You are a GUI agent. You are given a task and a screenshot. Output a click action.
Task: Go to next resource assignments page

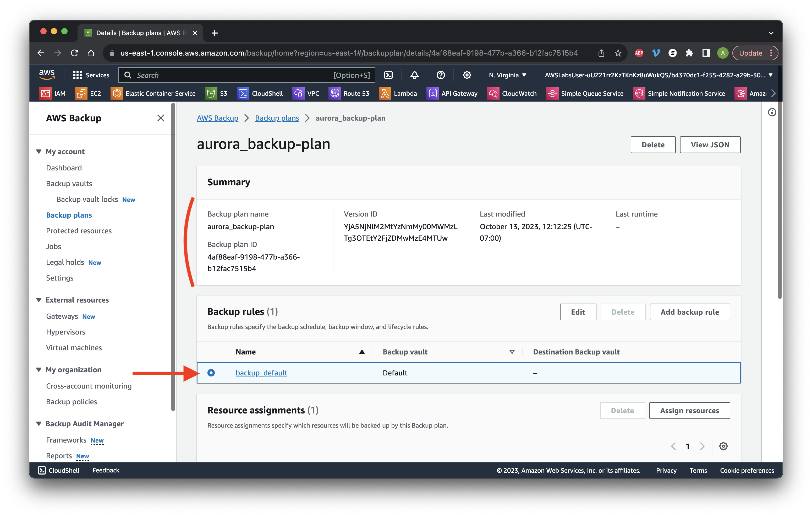coord(702,446)
